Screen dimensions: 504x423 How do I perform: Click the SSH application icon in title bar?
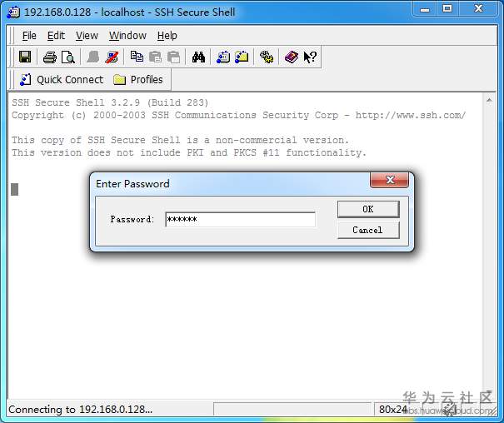[x=14, y=12]
